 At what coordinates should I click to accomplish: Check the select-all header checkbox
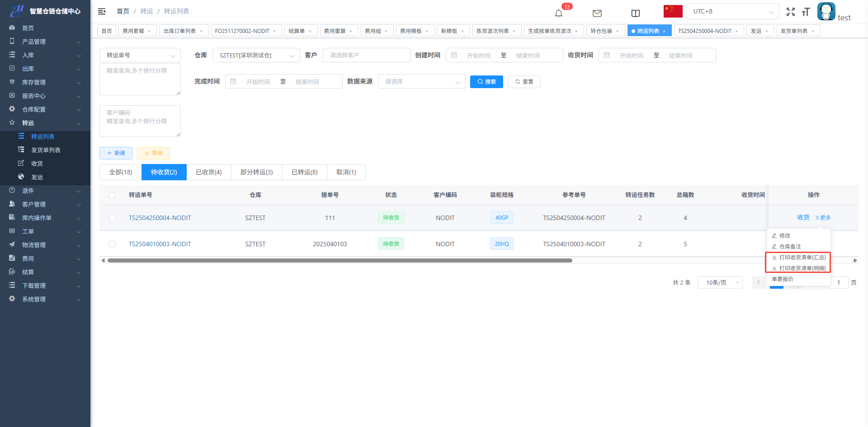pos(112,195)
